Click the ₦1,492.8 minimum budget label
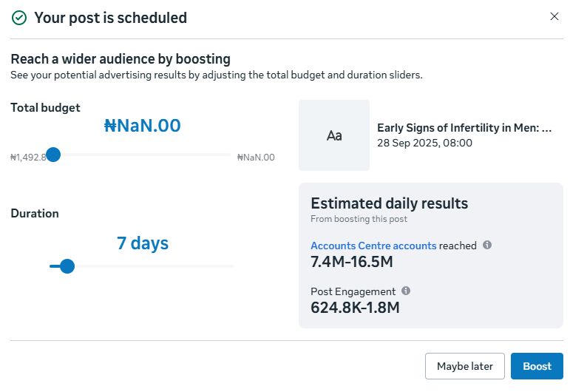 [28, 158]
